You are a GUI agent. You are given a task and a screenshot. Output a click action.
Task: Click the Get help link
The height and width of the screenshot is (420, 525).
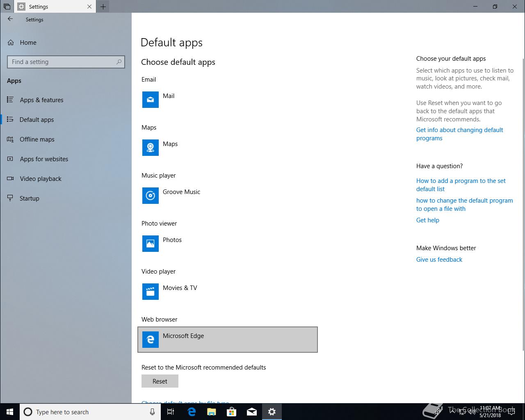[427, 220]
